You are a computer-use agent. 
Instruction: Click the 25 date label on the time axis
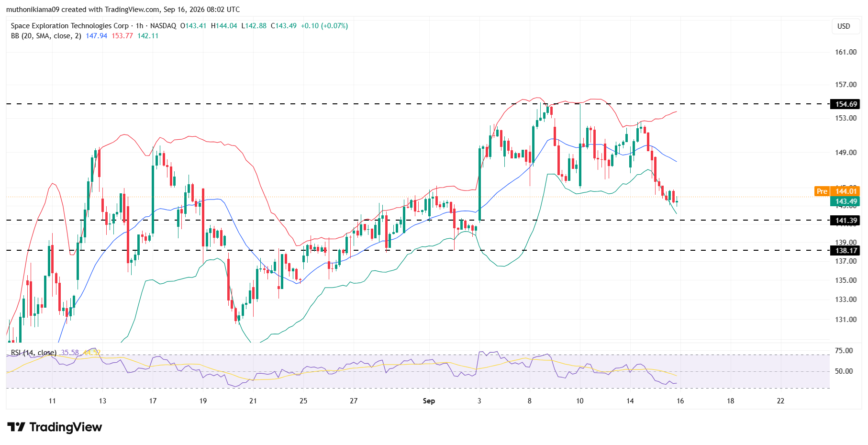[303, 401]
